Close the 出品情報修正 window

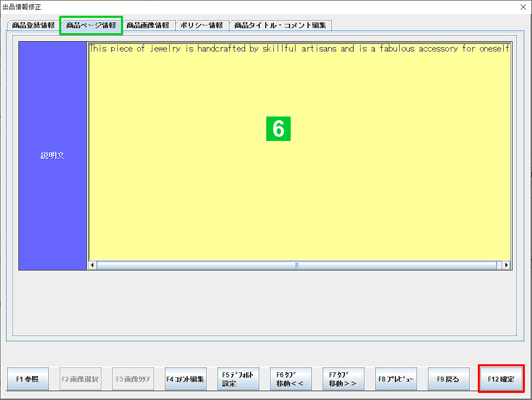[x=522, y=7]
